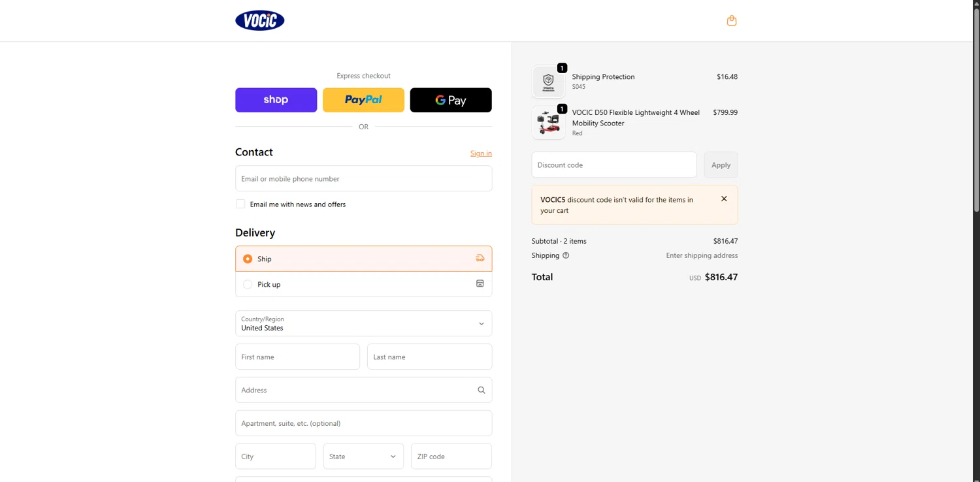Pay with PayPal express checkout
Image resolution: width=980 pixels, height=482 pixels.
(363, 100)
